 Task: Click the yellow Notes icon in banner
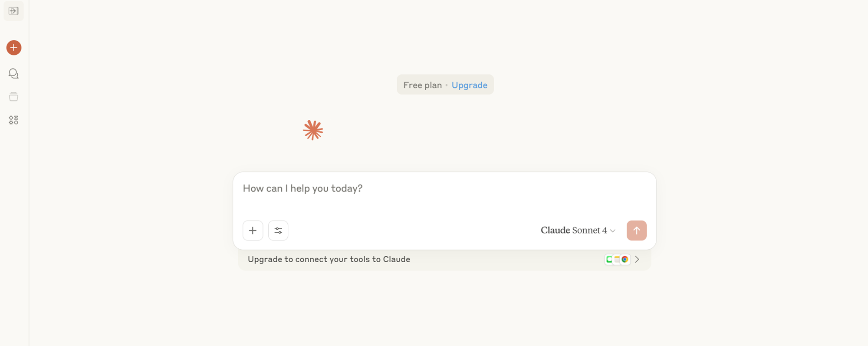(x=617, y=259)
